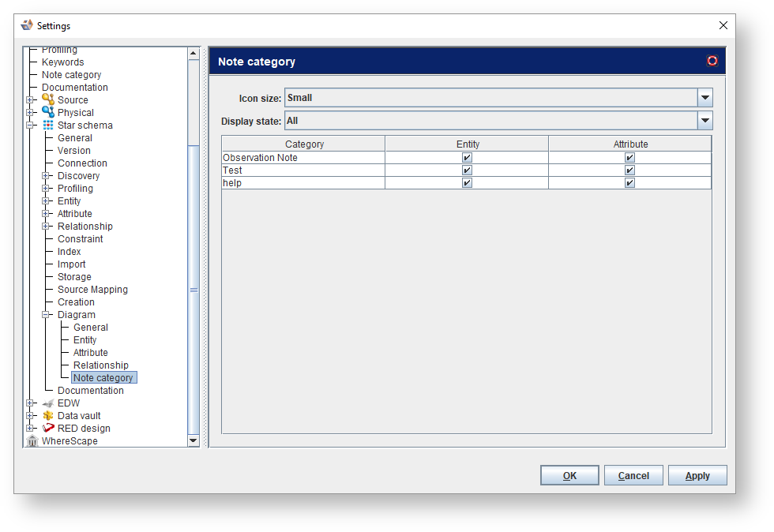Expand the Source tree node
The image size is (774, 532).
coord(30,99)
